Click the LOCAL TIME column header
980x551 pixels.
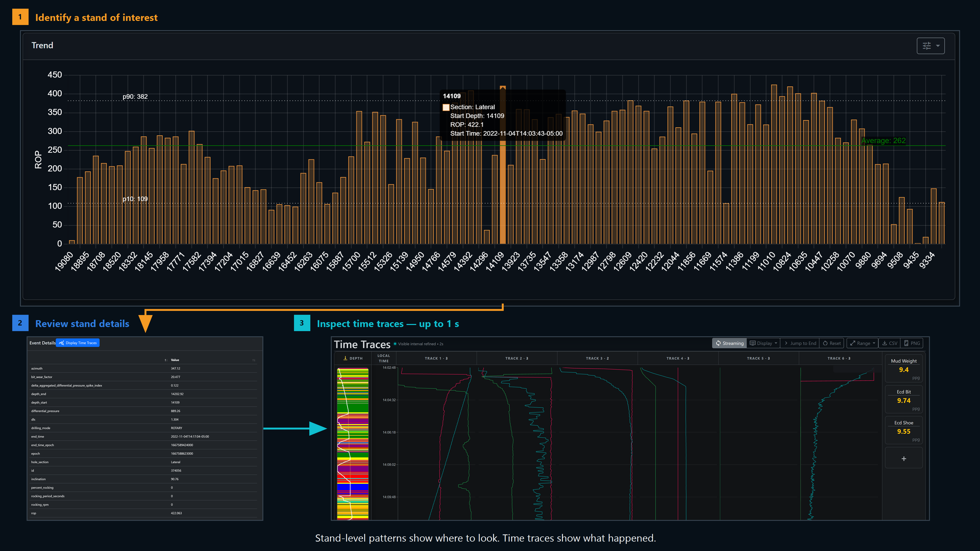(x=384, y=358)
